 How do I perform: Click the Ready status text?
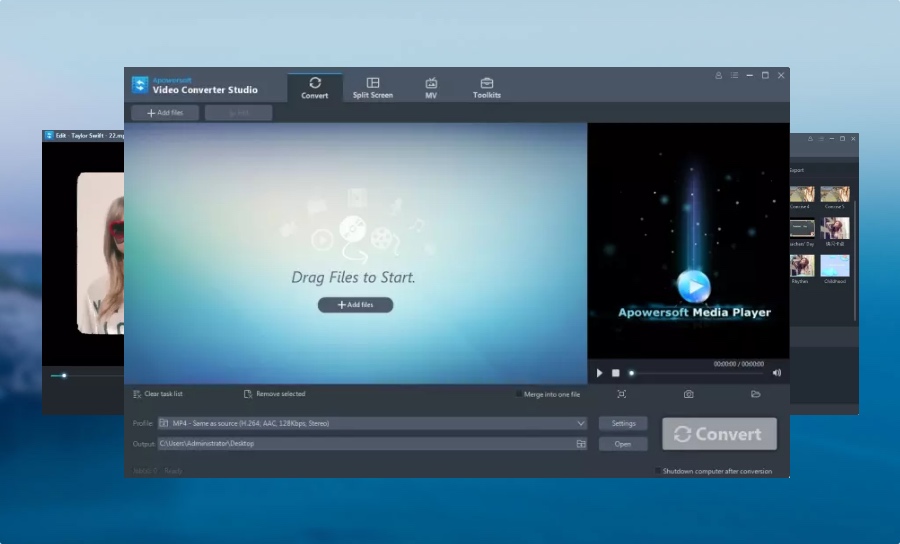tap(173, 471)
